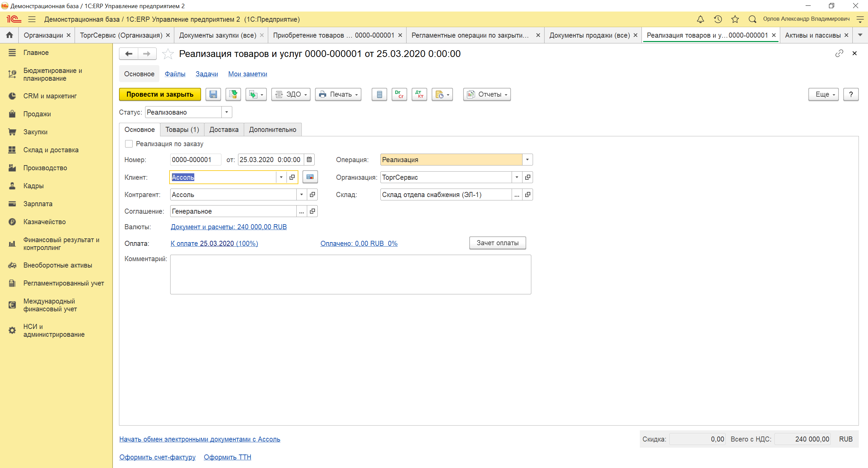Open the Продажи section in sidebar
Screen dimensions: 868x468
(37, 114)
